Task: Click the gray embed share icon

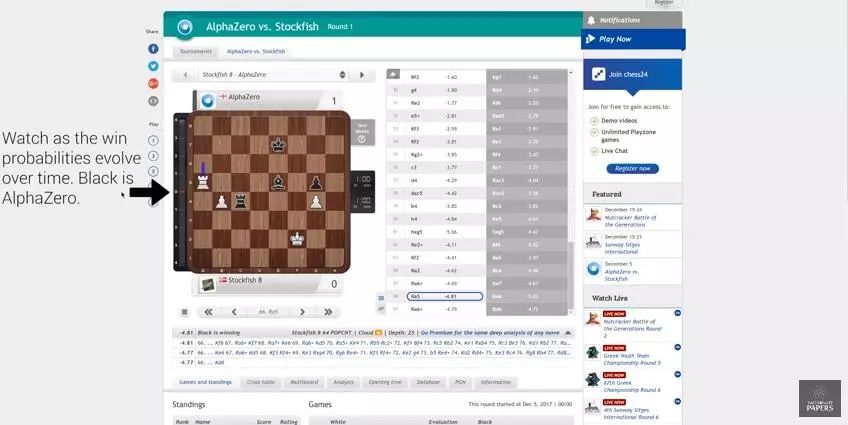Action: pyautogui.click(x=153, y=101)
